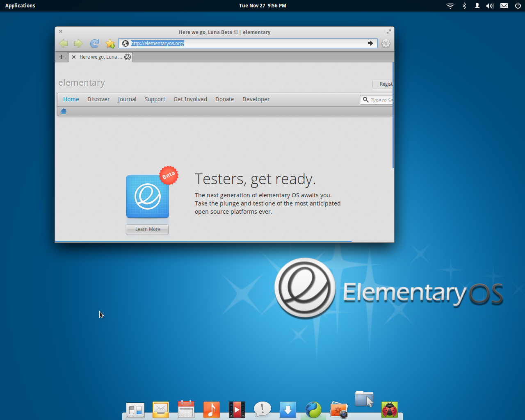Reload the page with the refresh icon
This screenshot has height=420, width=525.
click(x=94, y=43)
